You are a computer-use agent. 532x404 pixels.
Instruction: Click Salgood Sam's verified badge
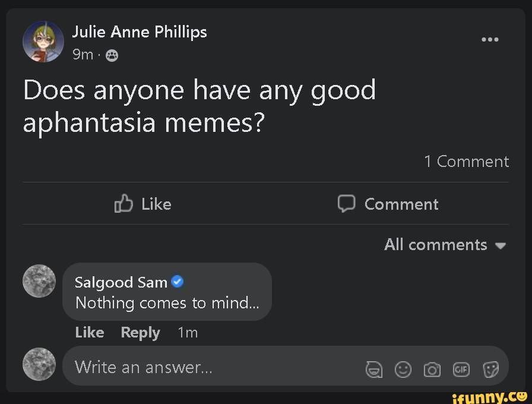click(x=177, y=282)
